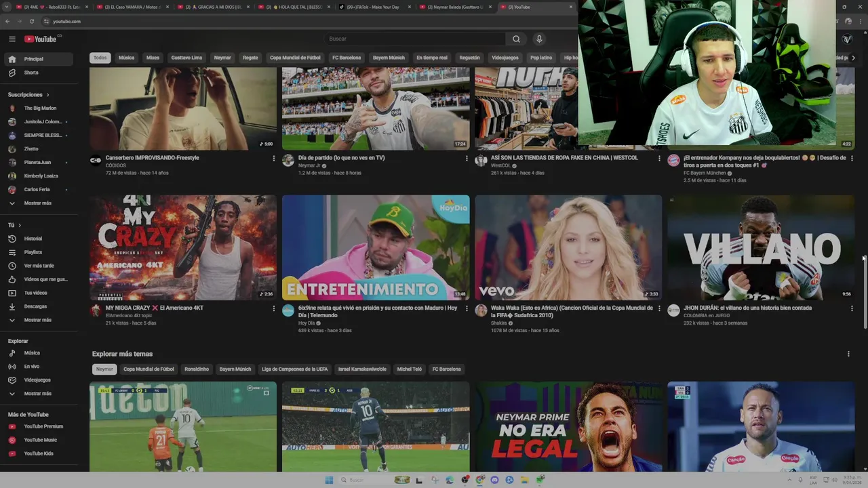Select the Reguetón filter chip

469,58
